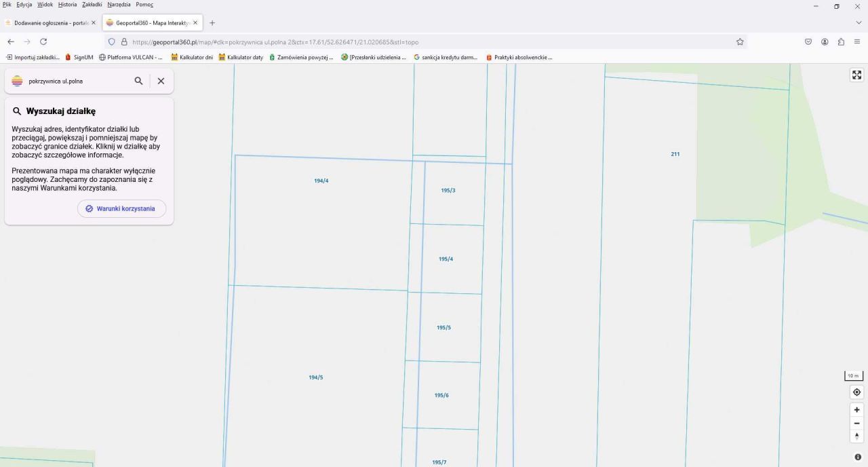Open a new browser tab

212,22
